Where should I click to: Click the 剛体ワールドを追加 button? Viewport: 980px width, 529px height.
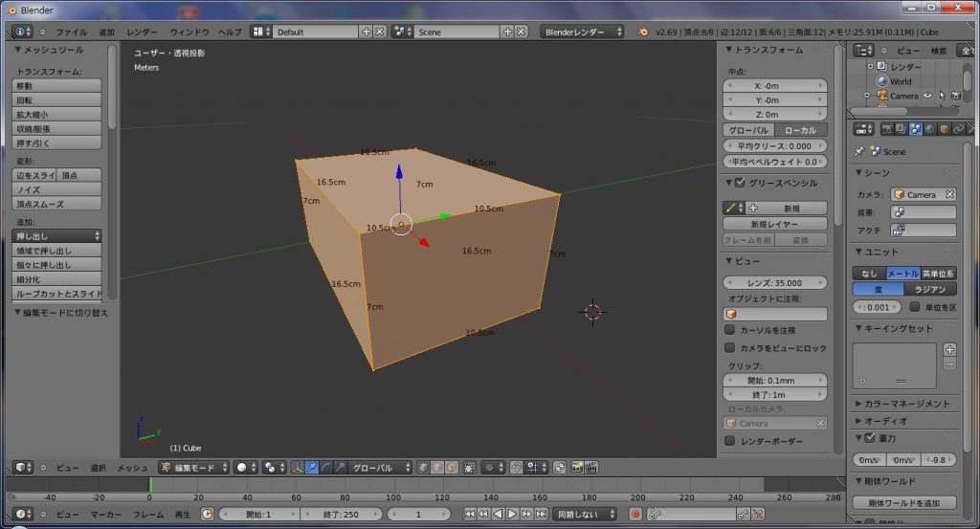coord(904,503)
